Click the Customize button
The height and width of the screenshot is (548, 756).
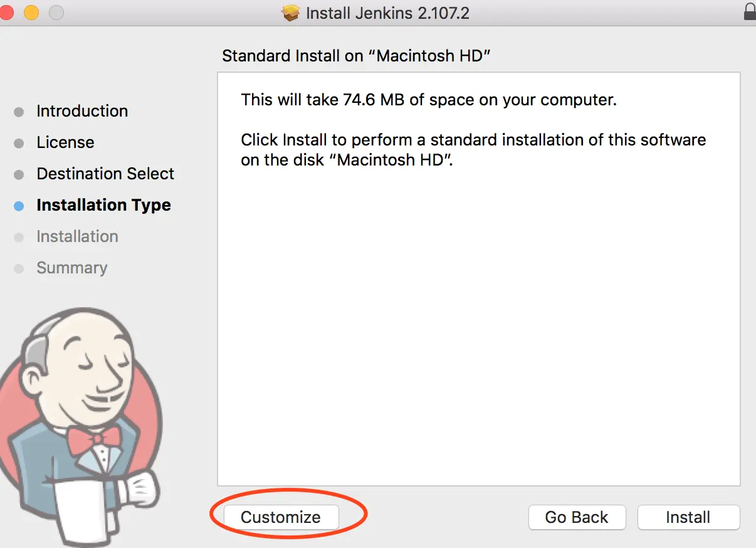tap(281, 517)
